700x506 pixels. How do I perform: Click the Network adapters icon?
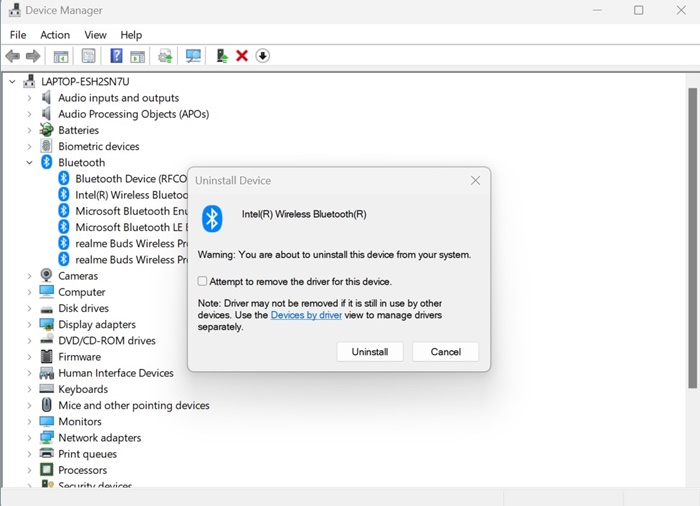point(46,437)
